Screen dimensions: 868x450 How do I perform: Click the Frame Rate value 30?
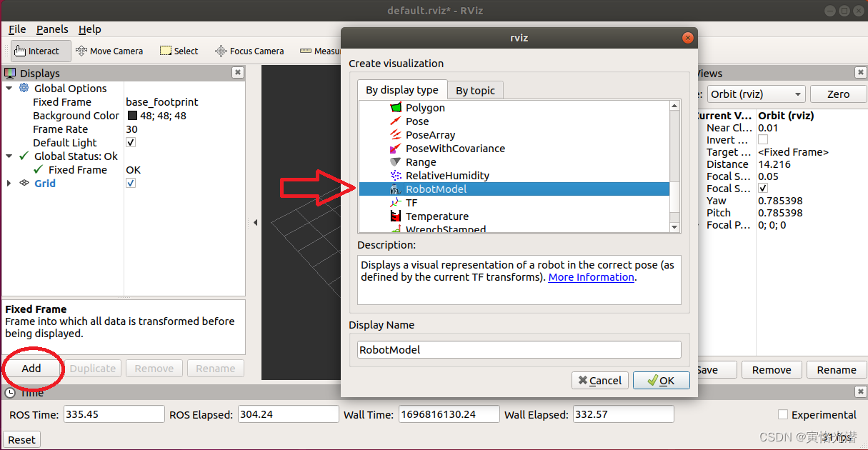pos(131,129)
